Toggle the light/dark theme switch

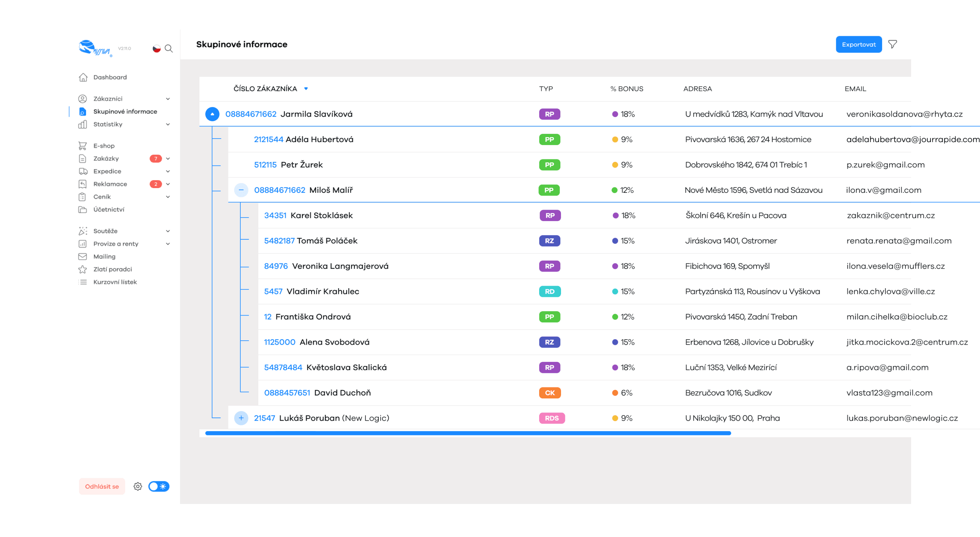[x=159, y=486]
